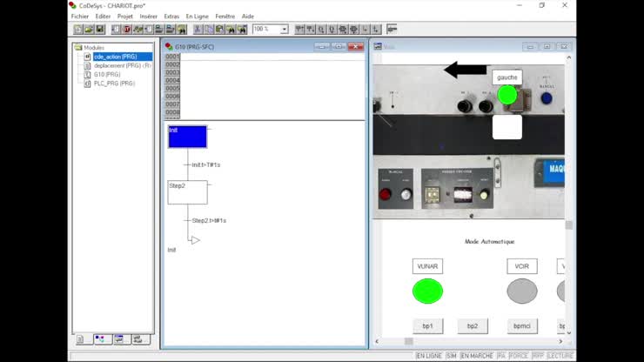Click the Cut scissors toolbar icon
Viewport: 644px width, 362px height.
coord(198,29)
